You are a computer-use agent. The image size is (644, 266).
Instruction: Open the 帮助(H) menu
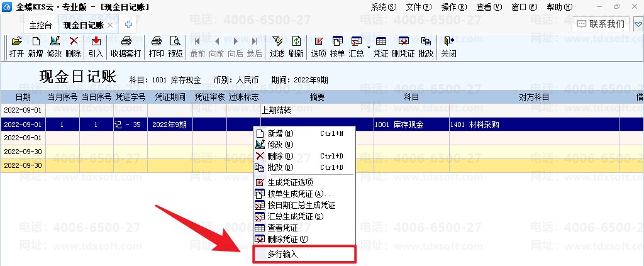559,7
